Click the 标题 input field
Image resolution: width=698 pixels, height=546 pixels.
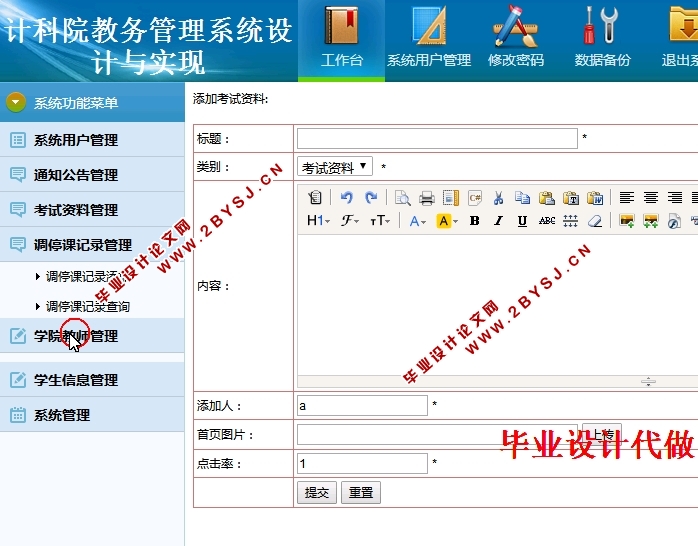(x=437, y=138)
